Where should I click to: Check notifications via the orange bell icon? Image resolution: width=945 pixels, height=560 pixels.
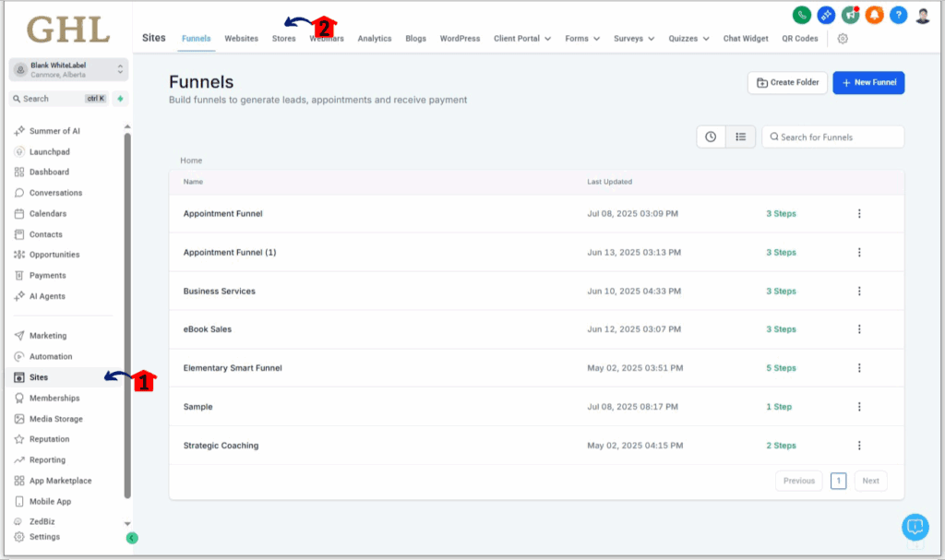point(873,15)
